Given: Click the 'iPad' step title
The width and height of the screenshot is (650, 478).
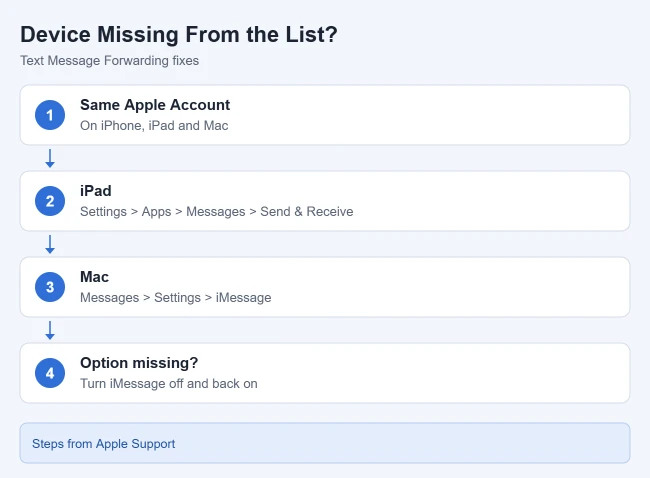Looking at the screenshot, I should (96, 191).
